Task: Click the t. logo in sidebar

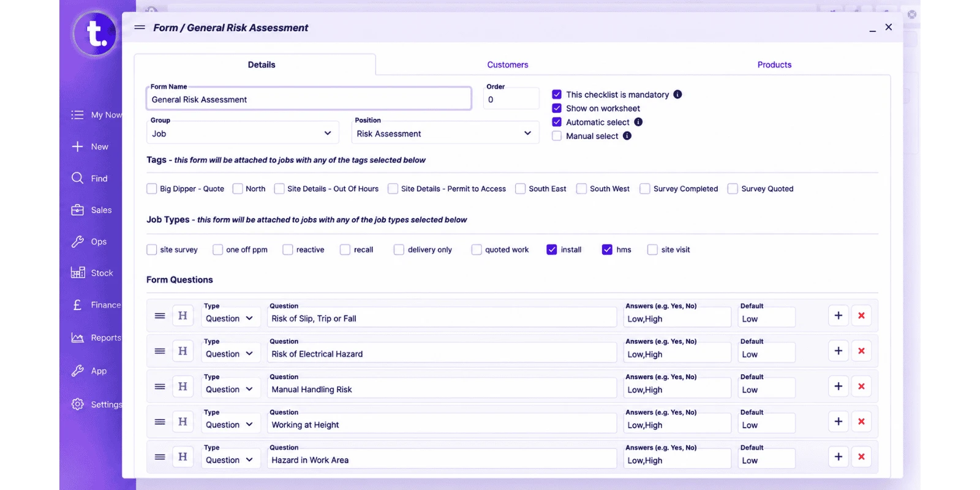Action: pyautogui.click(x=95, y=34)
